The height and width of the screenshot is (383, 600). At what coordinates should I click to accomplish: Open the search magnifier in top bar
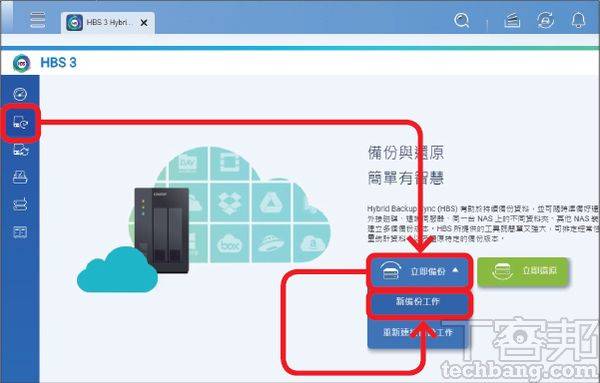click(461, 20)
